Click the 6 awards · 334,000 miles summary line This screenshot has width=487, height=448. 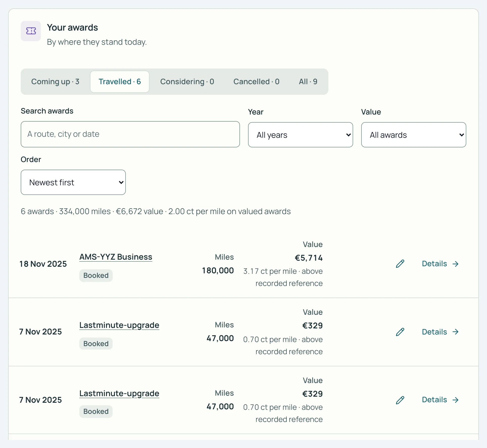156,211
